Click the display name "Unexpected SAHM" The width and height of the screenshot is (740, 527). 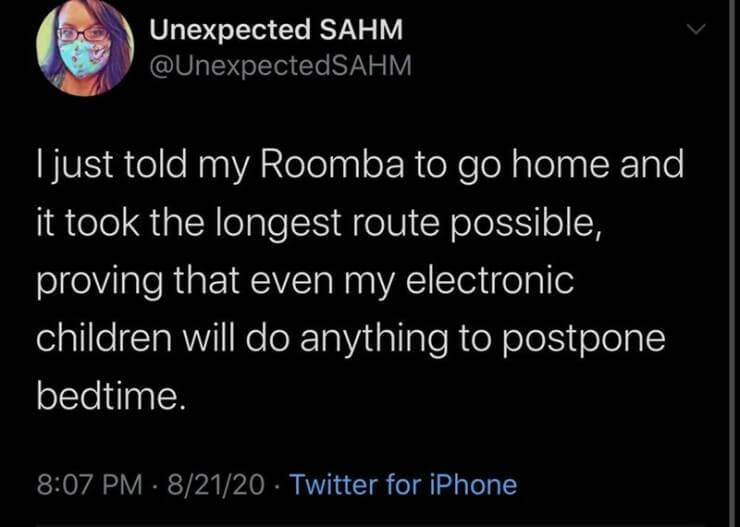276,31
